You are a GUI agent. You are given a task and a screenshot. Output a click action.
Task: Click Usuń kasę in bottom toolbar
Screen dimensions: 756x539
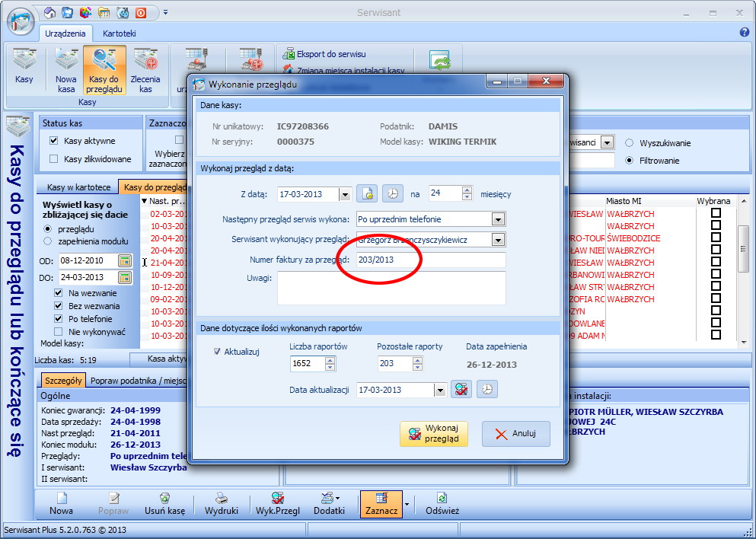click(x=165, y=504)
